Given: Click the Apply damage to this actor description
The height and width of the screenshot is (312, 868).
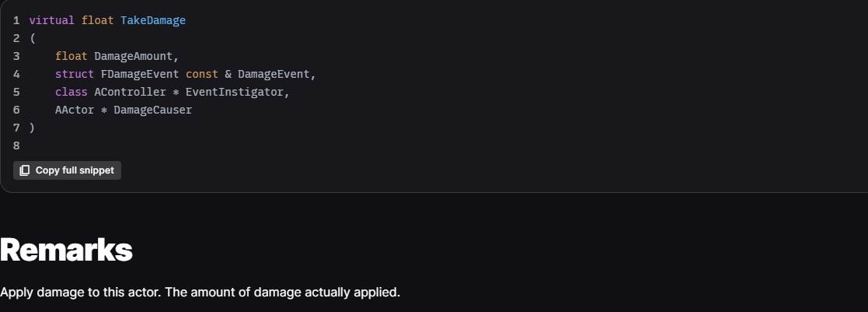Looking at the screenshot, I should coord(200,292).
